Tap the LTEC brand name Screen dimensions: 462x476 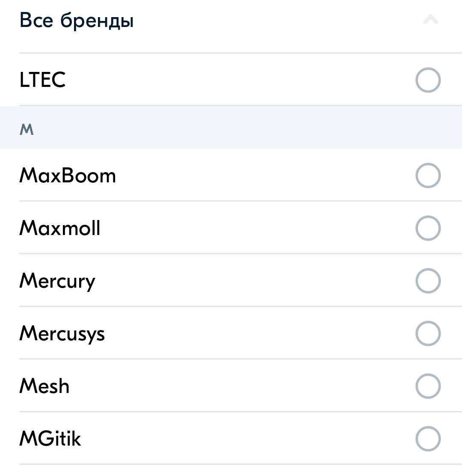pyautogui.click(x=42, y=80)
